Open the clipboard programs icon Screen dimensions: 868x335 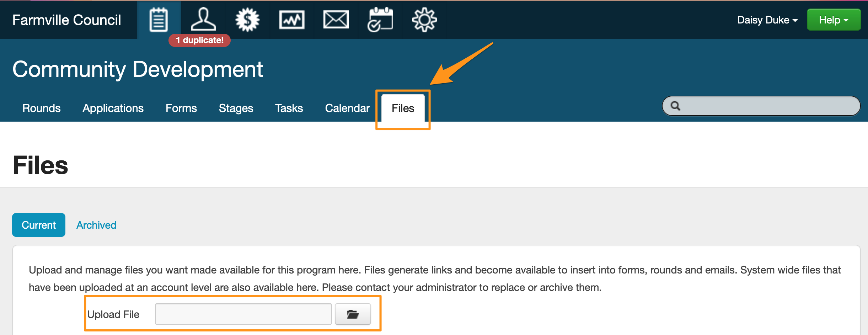coord(159,20)
